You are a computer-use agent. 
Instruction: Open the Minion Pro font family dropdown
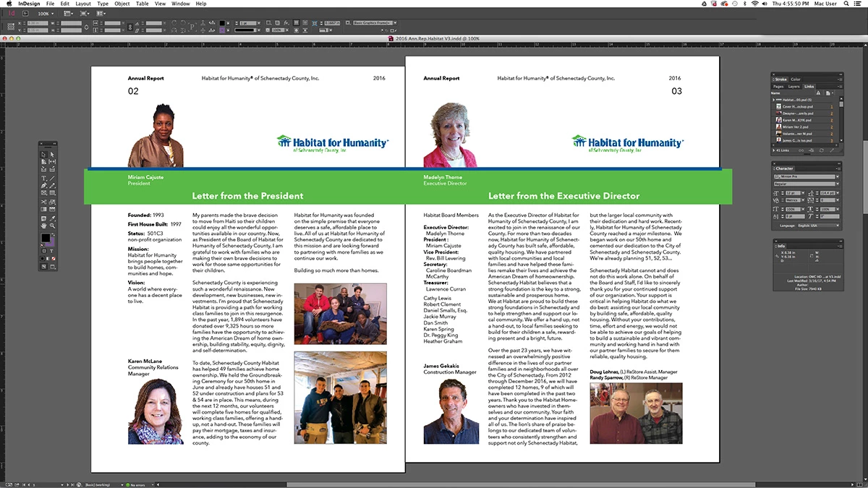(x=838, y=176)
